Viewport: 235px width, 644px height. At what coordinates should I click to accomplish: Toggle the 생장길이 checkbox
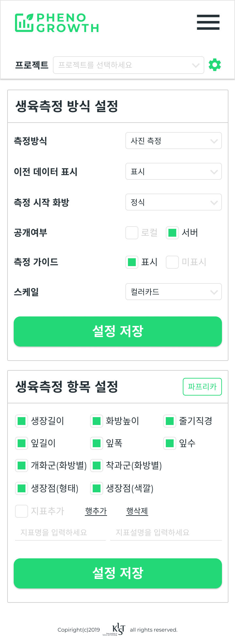(x=22, y=421)
